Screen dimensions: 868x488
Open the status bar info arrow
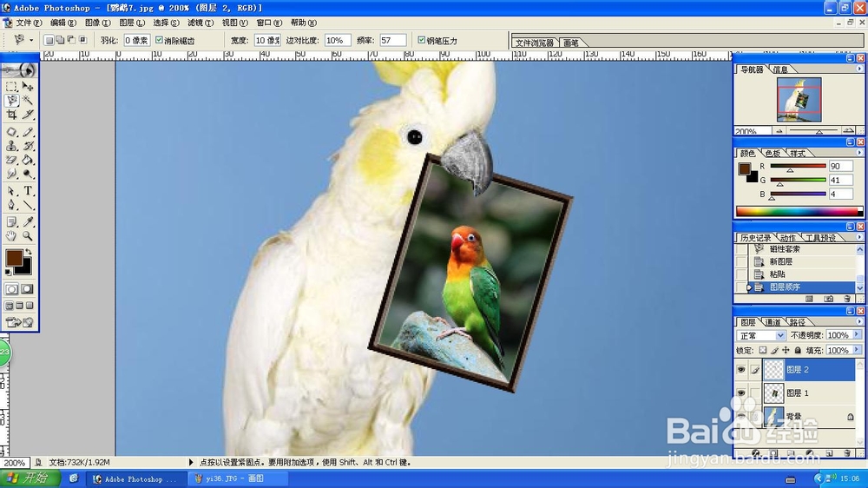tap(191, 462)
